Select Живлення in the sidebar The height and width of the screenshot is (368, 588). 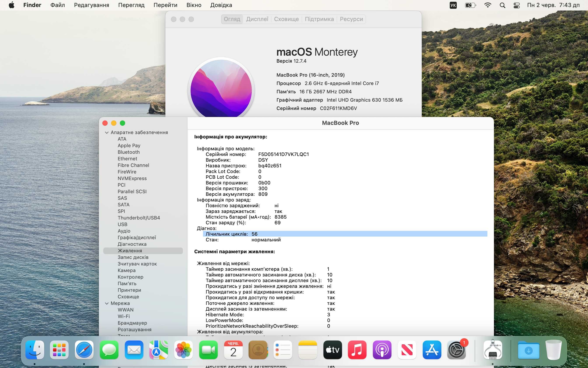(x=143, y=251)
